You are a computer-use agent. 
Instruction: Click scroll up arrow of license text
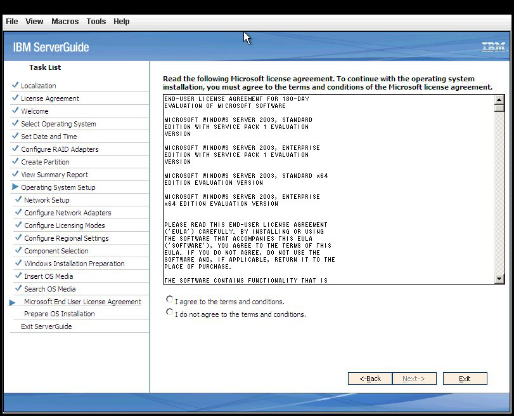pyautogui.click(x=499, y=100)
